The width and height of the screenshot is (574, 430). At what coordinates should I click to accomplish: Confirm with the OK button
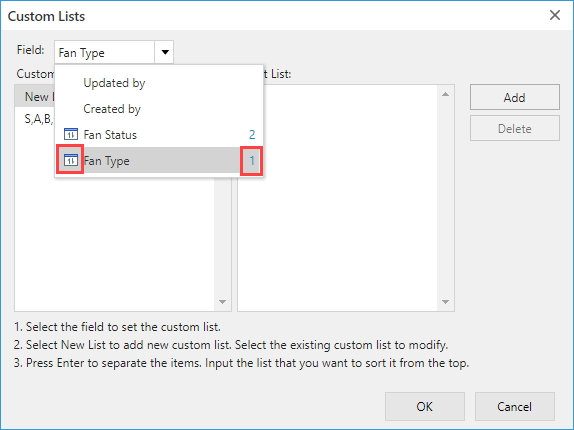(x=425, y=407)
